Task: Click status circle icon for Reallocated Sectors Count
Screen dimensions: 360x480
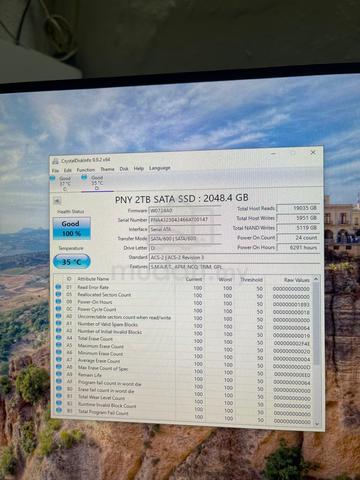Action: click(x=58, y=294)
